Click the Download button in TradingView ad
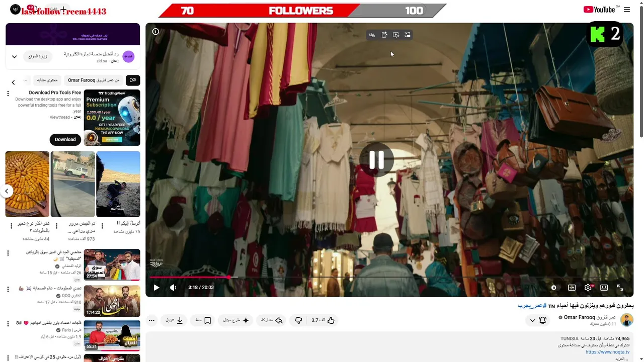The width and height of the screenshot is (644, 362). click(x=65, y=139)
